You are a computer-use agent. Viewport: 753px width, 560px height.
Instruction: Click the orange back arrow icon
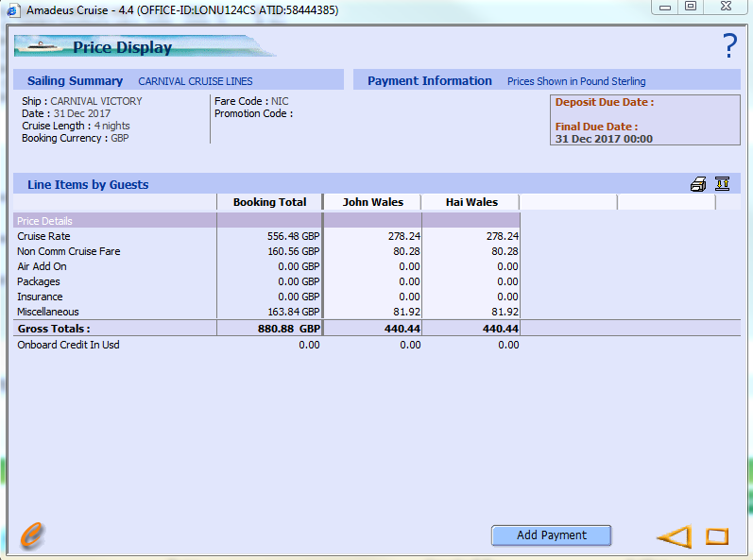point(675,536)
